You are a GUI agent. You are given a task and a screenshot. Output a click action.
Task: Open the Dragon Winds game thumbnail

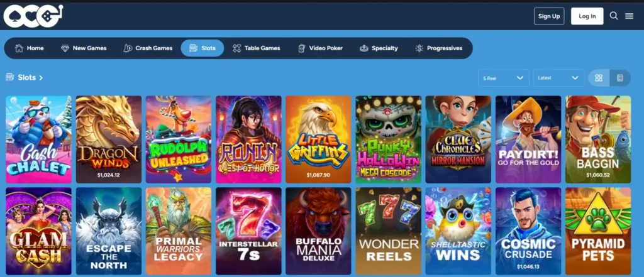click(x=109, y=139)
